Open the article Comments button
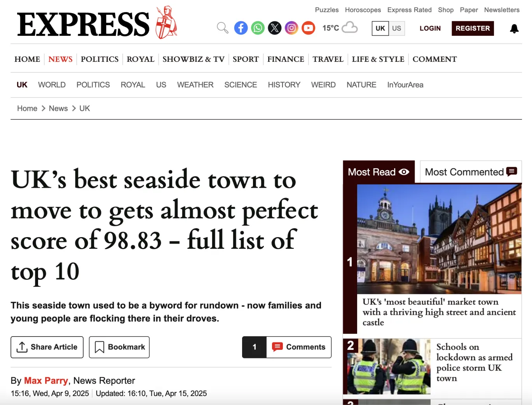The image size is (532, 405). pyautogui.click(x=287, y=347)
